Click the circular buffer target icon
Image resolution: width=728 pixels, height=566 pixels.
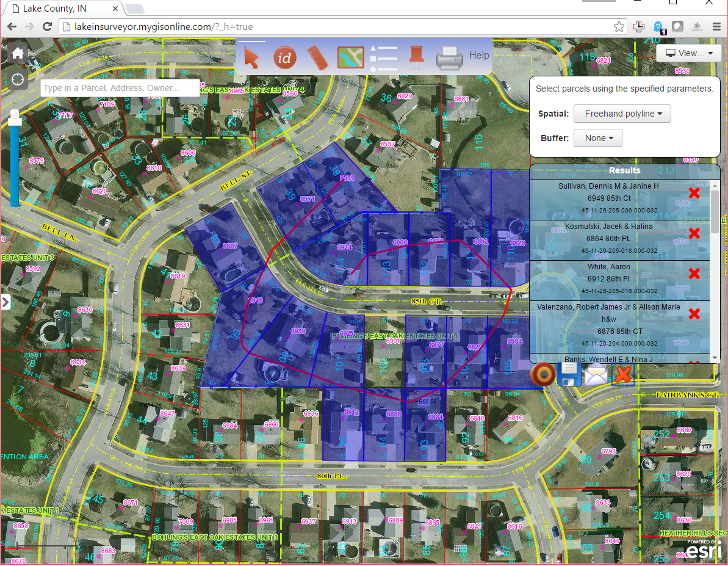[x=543, y=374]
